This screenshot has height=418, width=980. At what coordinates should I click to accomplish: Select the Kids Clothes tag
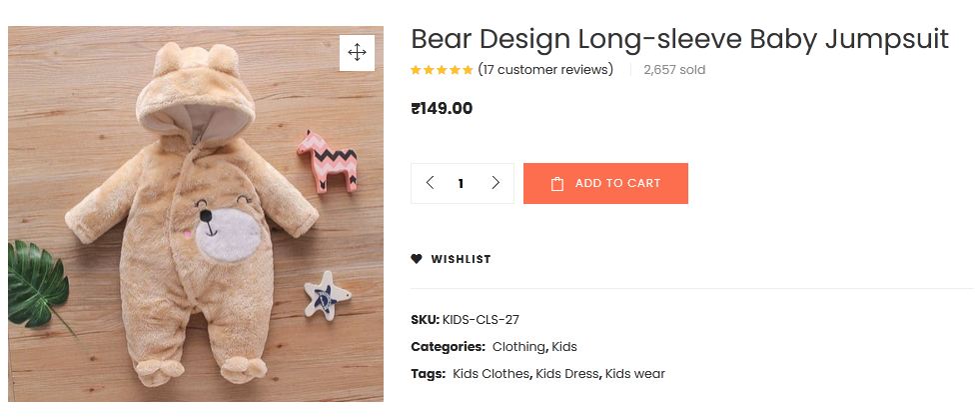[490, 374]
